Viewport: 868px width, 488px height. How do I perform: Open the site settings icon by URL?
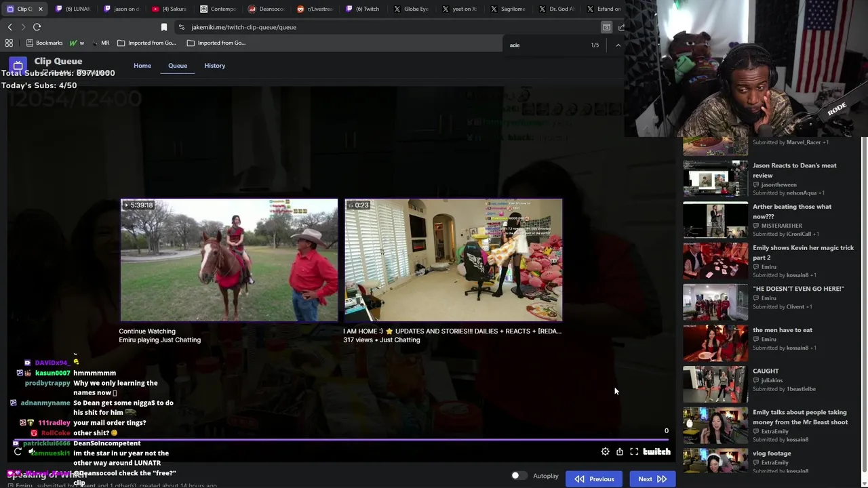(x=181, y=27)
